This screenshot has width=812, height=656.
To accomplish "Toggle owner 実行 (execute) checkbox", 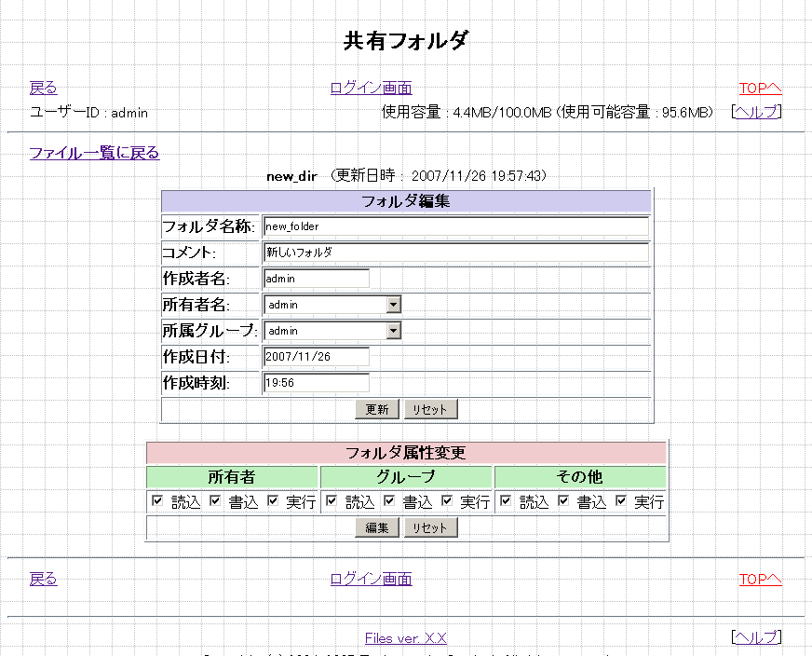I will [x=273, y=501].
